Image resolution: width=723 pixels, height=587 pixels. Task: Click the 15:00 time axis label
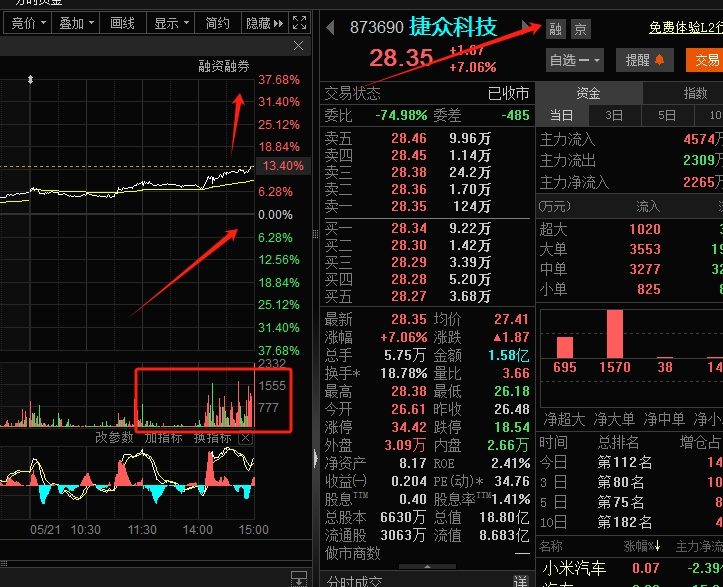click(254, 529)
